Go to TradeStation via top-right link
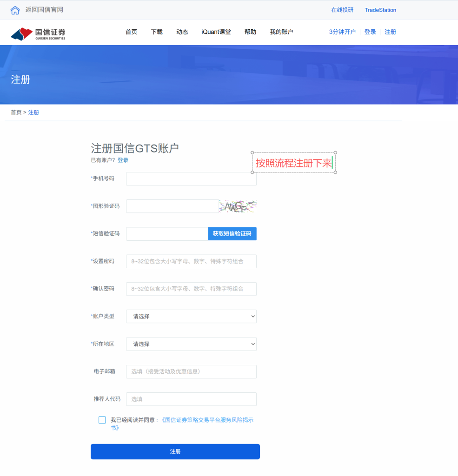This screenshot has width=458, height=476. coord(380,10)
